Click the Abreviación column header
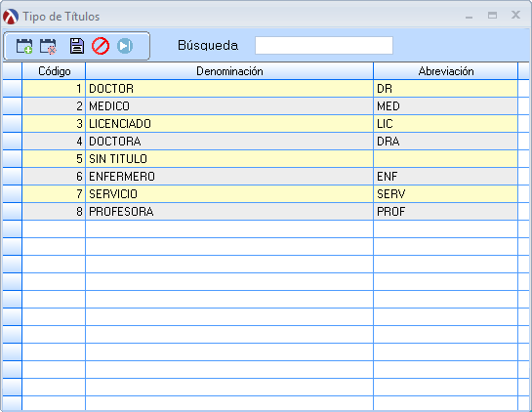The image size is (532, 412). coord(446,71)
